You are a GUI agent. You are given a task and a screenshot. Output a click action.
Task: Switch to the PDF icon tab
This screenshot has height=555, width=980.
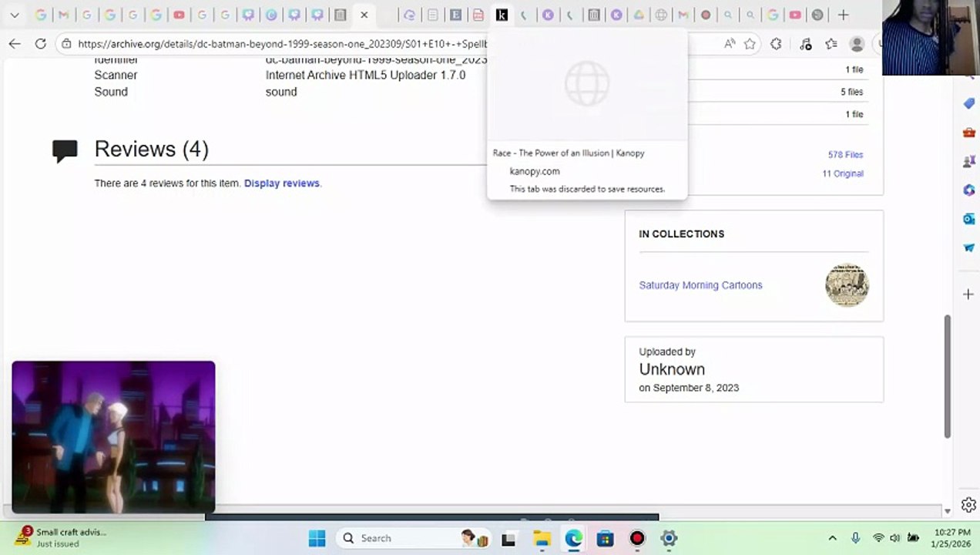pyautogui.click(x=478, y=15)
